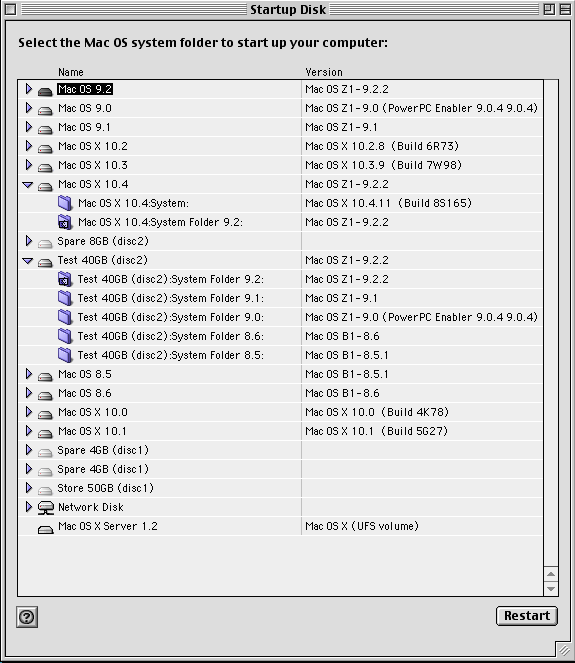Click the scrollbar down arrow

tap(551, 589)
